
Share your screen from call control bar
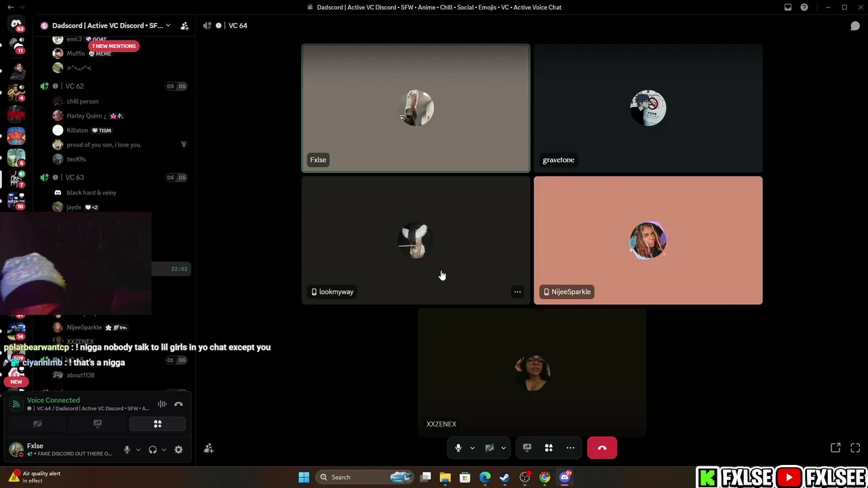(x=527, y=448)
